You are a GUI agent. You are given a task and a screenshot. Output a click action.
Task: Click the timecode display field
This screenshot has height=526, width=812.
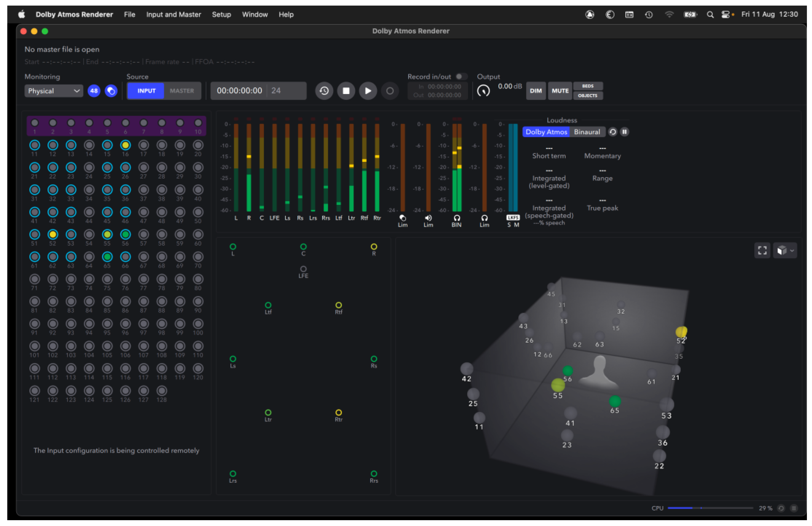coord(240,91)
